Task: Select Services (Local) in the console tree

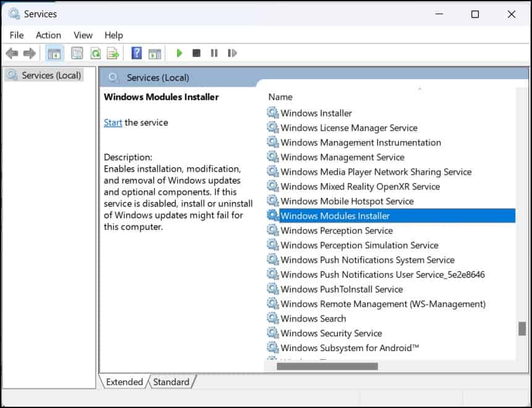Action: tap(44, 75)
